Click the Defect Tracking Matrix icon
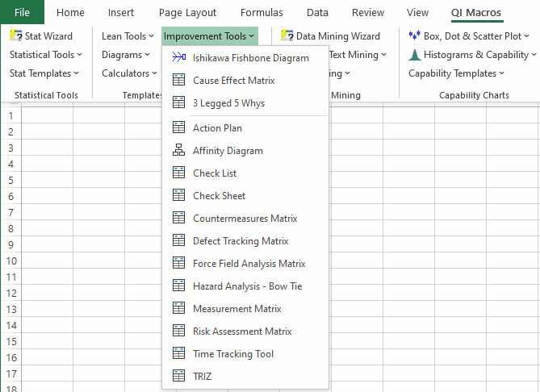This screenshot has width=540, height=392. pos(178,240)
